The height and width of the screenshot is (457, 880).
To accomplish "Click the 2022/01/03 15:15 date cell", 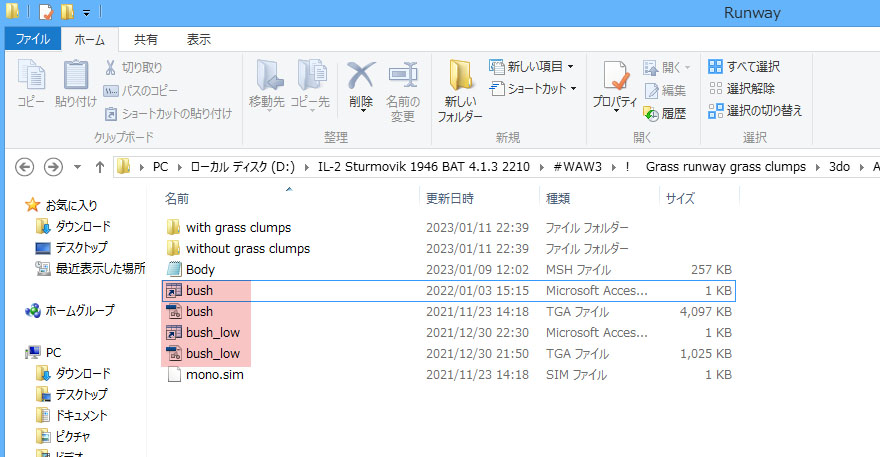I will pos(477,291).
